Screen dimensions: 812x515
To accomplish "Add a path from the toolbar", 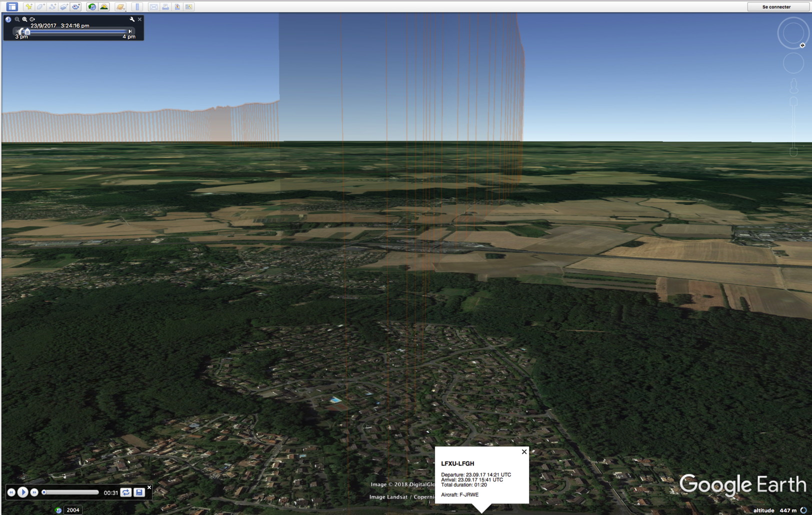I will [52, 6].
